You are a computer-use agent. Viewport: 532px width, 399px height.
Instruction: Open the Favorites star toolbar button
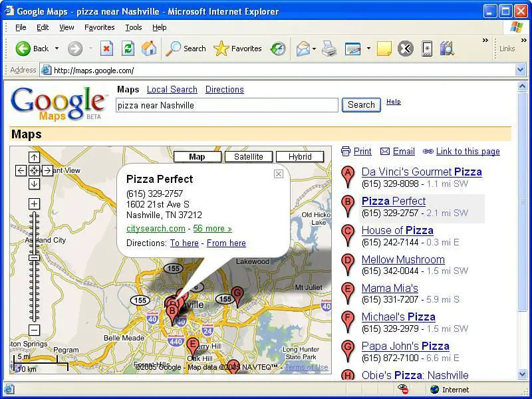pyautogui.click(x=237, y=49)
